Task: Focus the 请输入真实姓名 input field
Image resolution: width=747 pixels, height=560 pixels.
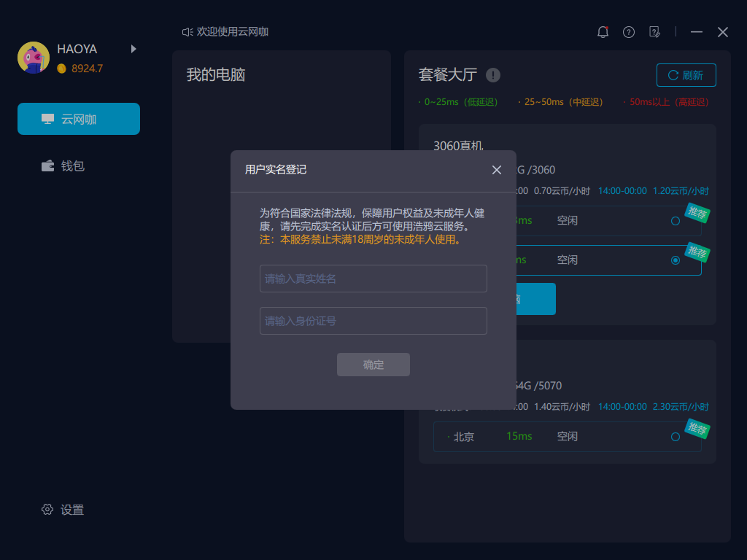Action: coord(373,279)
